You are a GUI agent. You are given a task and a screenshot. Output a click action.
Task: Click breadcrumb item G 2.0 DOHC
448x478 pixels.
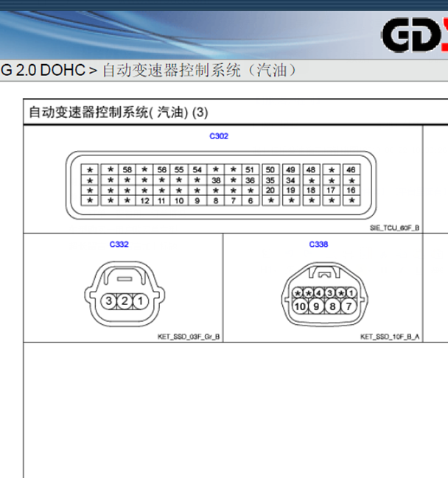coord(43,71)
